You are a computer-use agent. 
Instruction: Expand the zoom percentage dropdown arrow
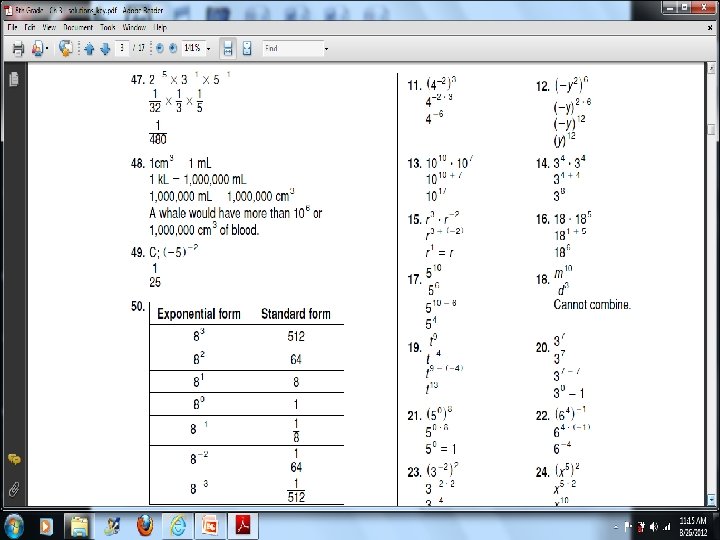click(x=208, y=48)
